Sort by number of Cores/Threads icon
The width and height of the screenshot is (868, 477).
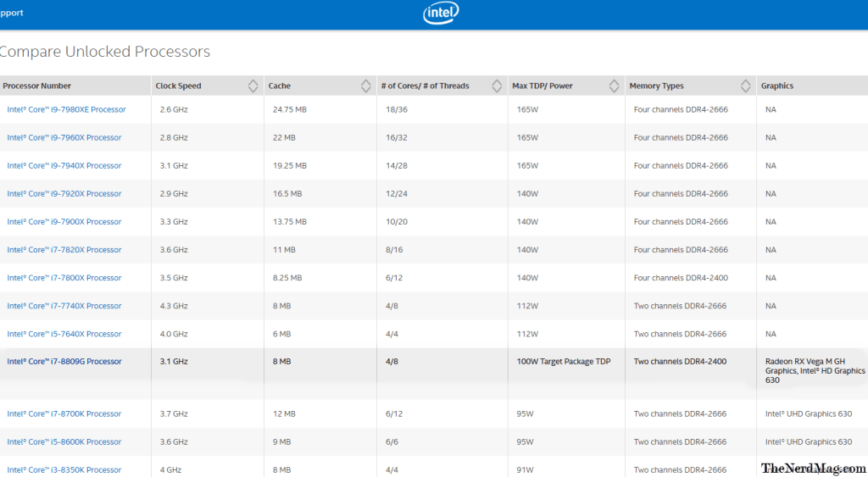[x=497, y=86]
